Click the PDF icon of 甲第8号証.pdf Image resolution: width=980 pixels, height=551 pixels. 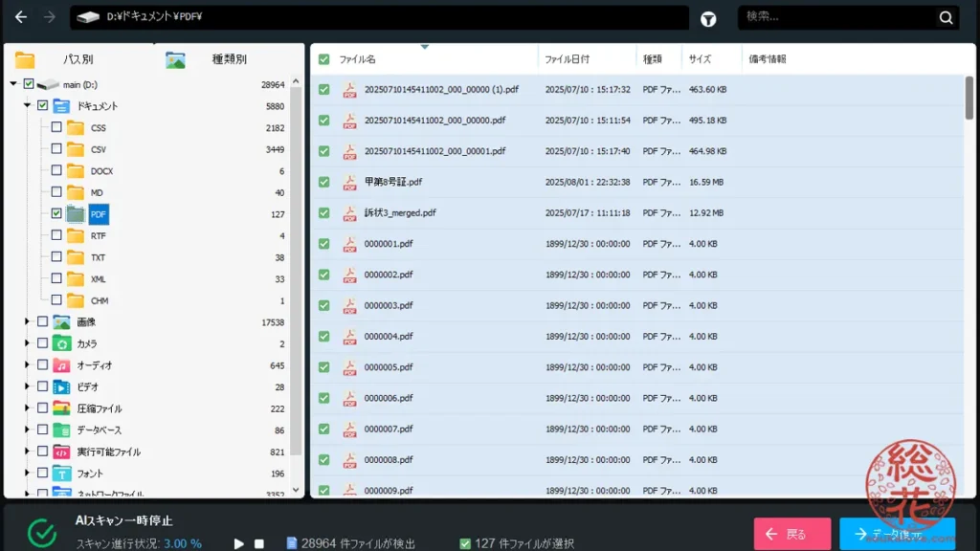tap(349, 182)
